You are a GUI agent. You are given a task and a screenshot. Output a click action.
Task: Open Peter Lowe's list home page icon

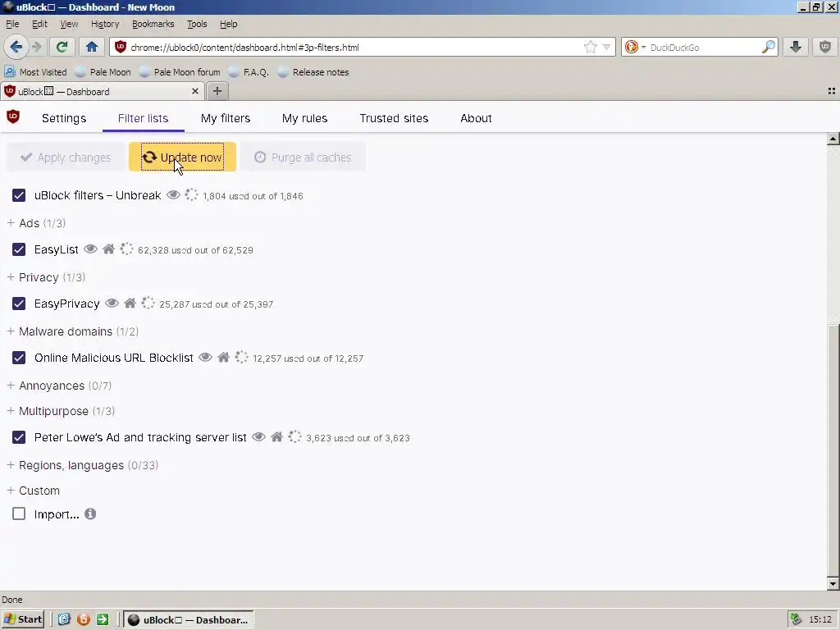[277, 437]
